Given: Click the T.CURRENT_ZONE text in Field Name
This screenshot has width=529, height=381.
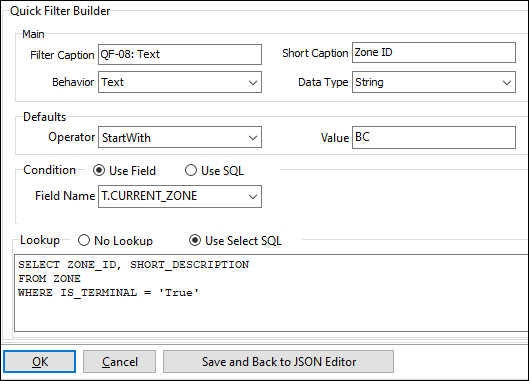Looking at the screenshot, I should (x=149, y=196).
